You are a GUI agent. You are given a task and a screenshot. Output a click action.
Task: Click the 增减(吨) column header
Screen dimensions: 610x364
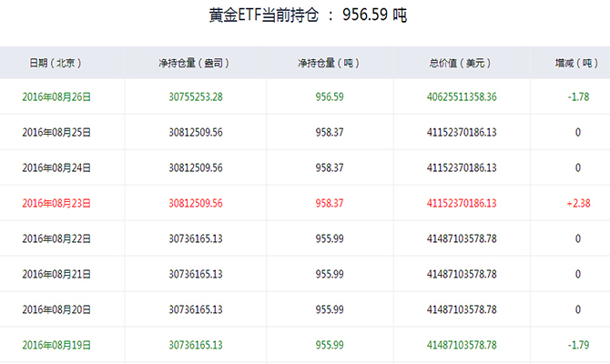click(576, 63)
